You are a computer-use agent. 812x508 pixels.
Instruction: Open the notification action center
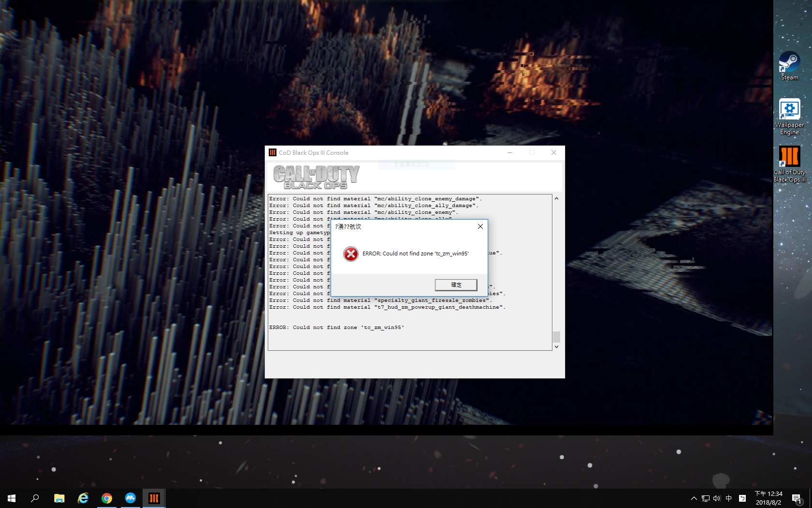[x=797, y=498]
